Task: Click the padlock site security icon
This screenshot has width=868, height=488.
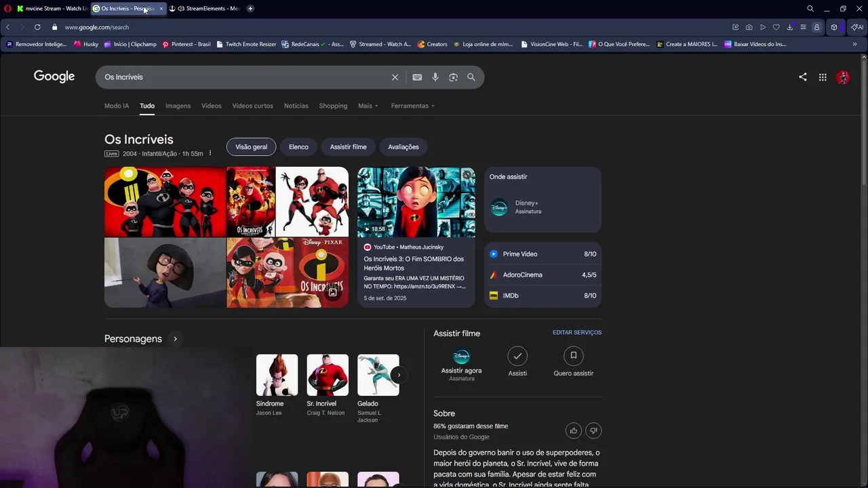Action: click(55, 27)
